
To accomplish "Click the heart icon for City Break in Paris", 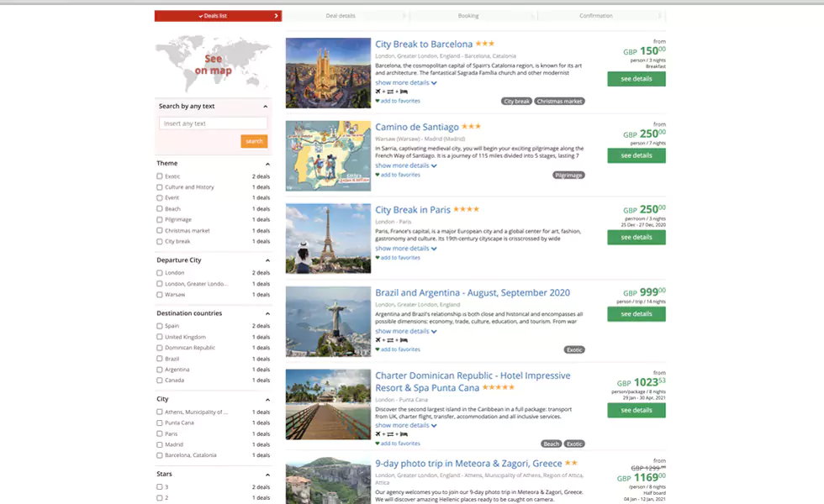I will pyautogui.click(x=378, y=258).
